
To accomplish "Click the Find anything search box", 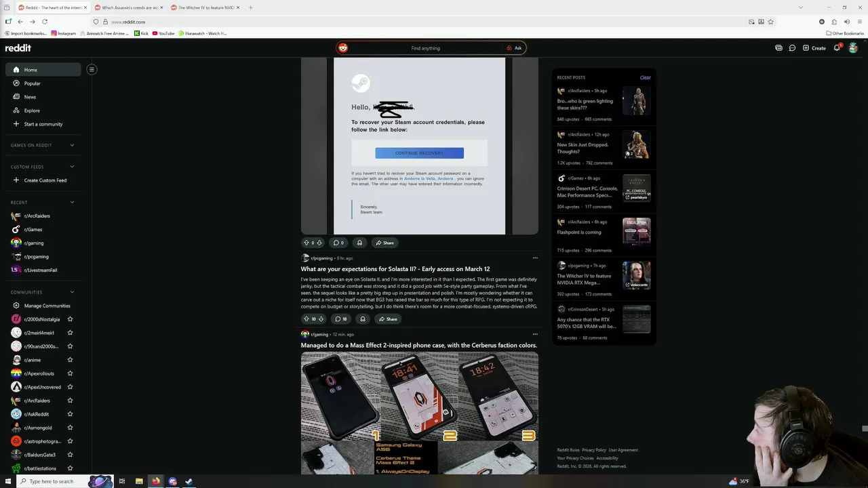I will pyautogui.click(x=425, y=48).
